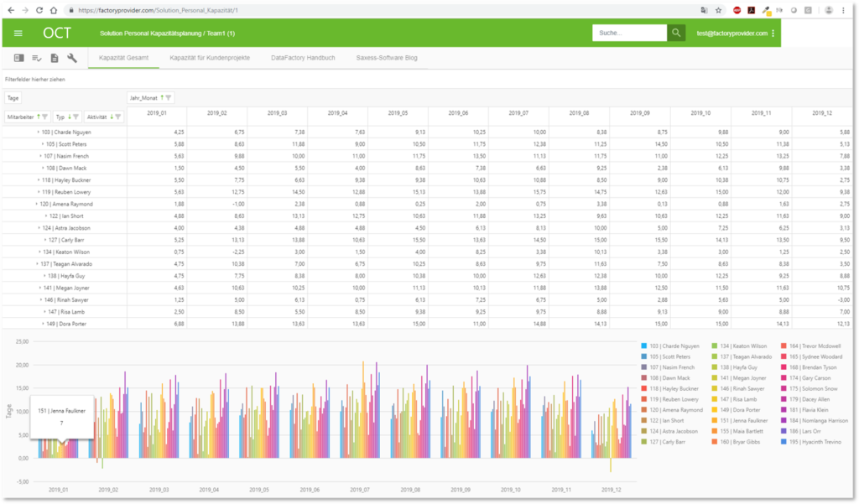Open the Aktivität filter funnel
This screenshot has height=504, width=859.
click(x=119, y=117)
